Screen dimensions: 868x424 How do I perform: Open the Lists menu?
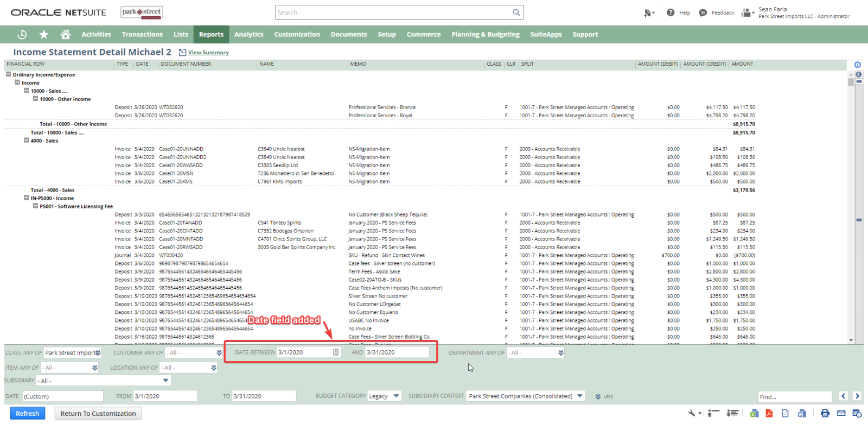pos(181,34)
